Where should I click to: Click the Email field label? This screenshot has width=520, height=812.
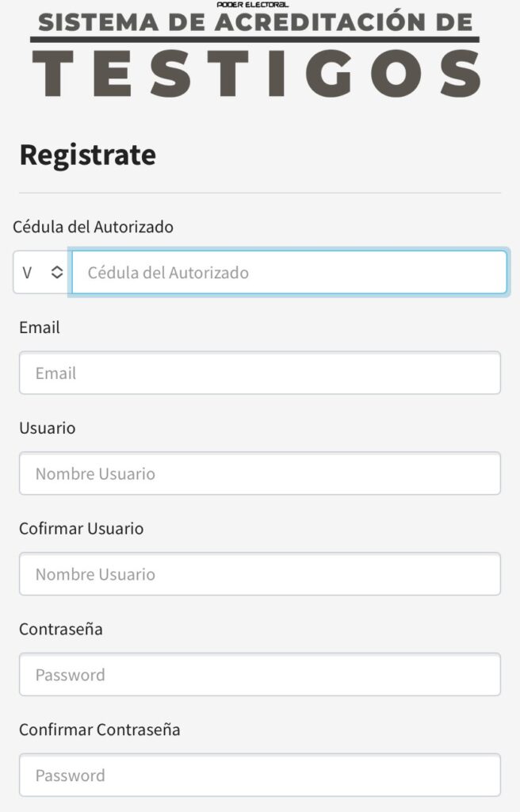pyautogui.click(x=40, y=327)
